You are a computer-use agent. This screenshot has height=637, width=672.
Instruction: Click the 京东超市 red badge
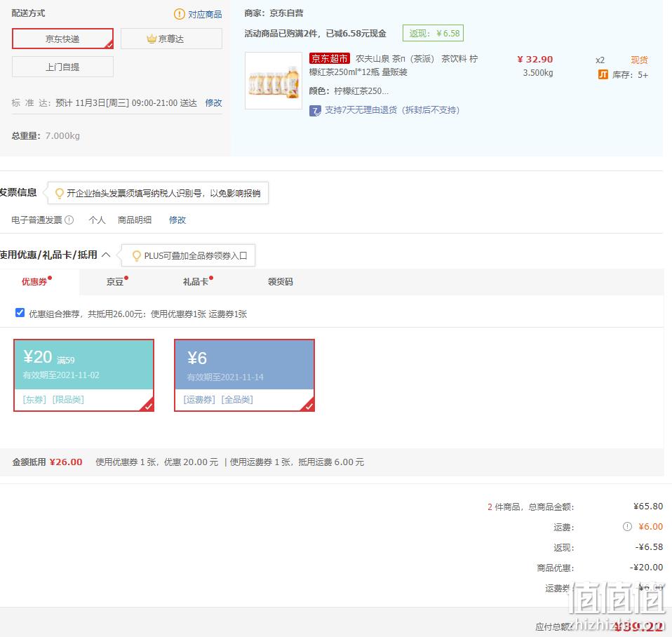point(329,58)
